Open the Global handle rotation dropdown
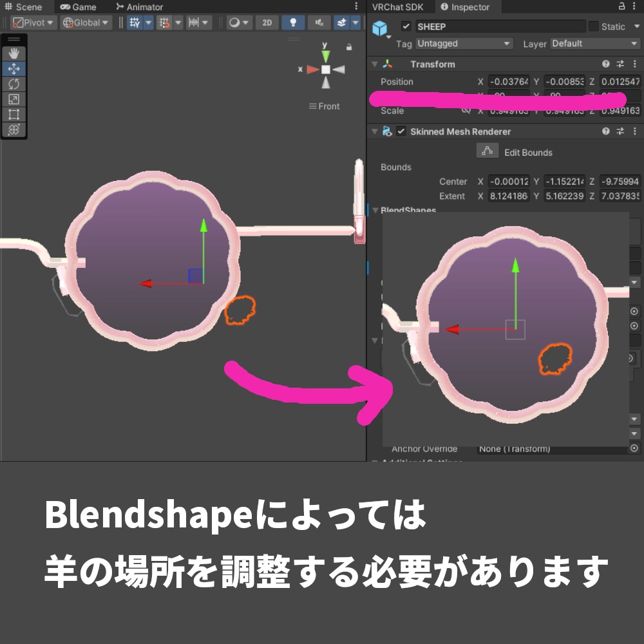The width and height of the screenshot is (644, 644). tap(86, 23)
